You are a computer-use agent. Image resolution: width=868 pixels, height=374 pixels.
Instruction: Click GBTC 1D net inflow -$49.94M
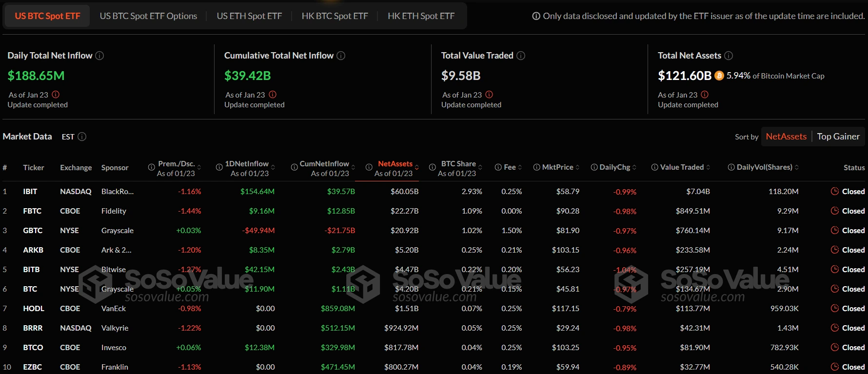(258, 231)
